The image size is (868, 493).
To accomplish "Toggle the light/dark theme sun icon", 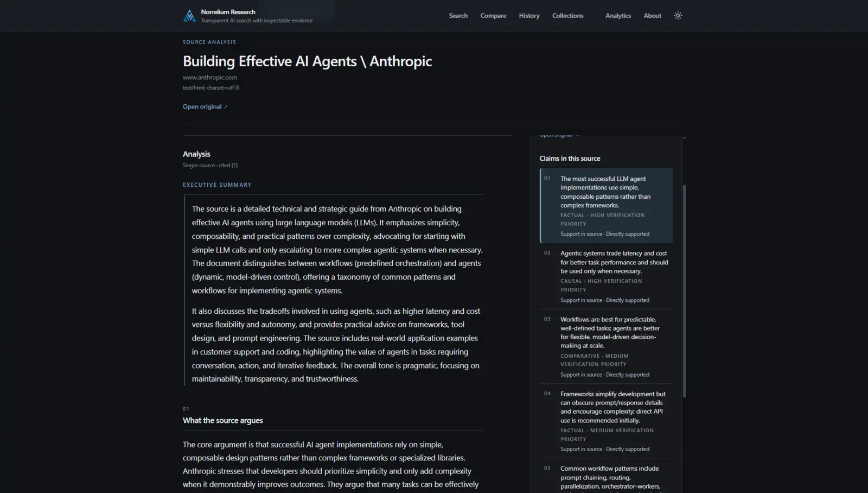I will (x=678, y=16).
